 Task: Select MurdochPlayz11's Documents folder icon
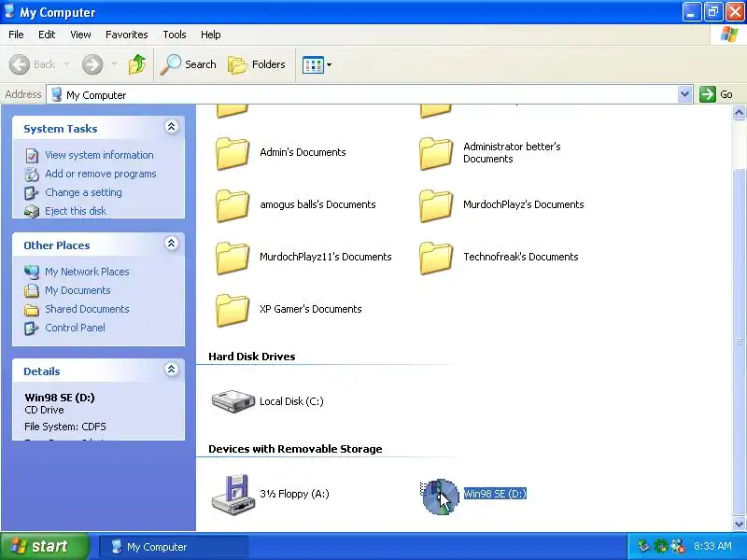click(x=233, y=259)
